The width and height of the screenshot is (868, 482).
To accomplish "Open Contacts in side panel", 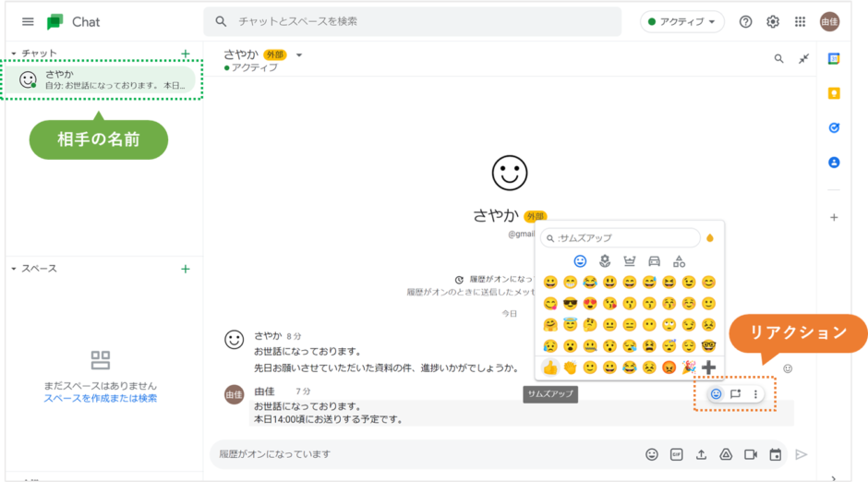I will pyautogui.click(x=834, y=163).
